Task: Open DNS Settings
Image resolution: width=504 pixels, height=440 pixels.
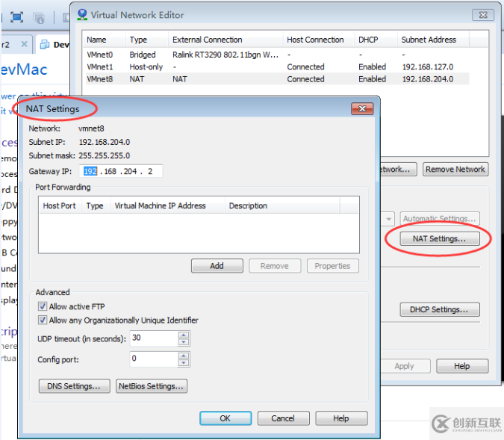Action: pyautogui.click(x=74, y=386)
